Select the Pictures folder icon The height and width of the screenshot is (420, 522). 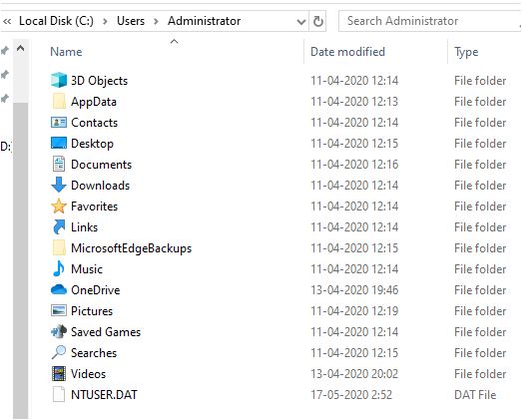(x=59, y=310)
